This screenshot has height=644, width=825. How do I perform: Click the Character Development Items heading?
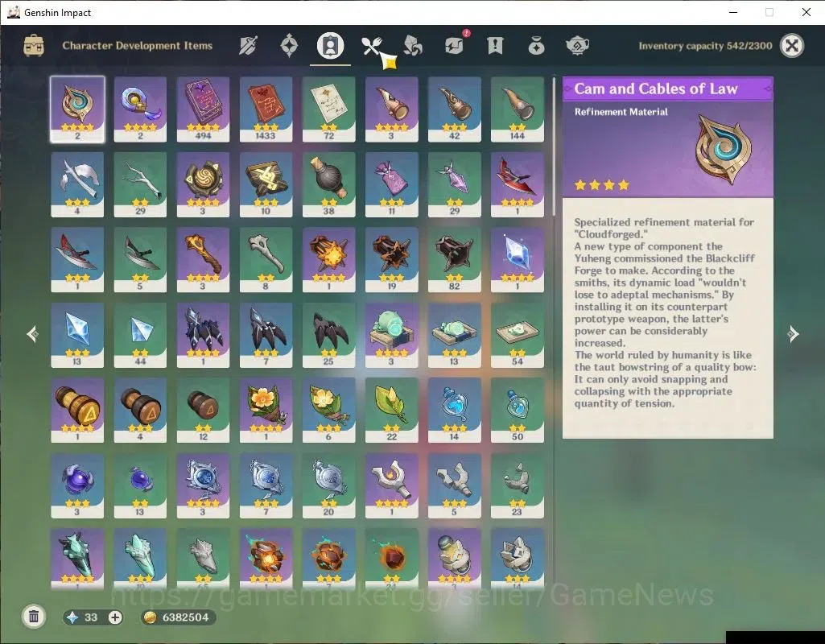138,46
